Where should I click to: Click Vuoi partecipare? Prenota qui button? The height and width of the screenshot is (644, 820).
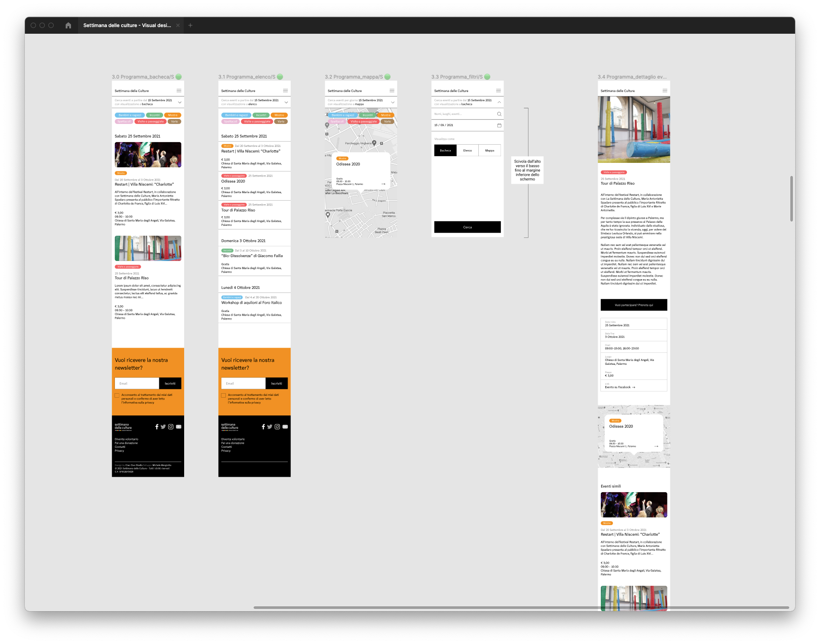634,305
